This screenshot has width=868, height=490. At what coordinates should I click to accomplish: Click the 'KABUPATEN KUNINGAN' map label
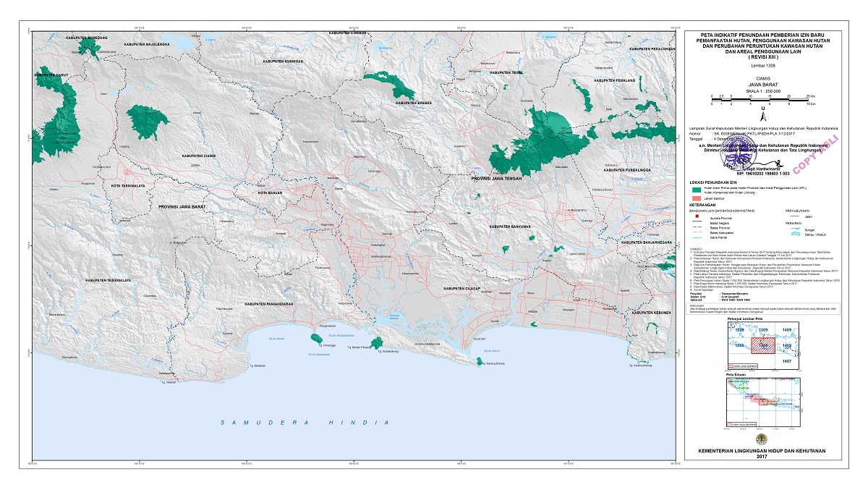pos(283,62)
